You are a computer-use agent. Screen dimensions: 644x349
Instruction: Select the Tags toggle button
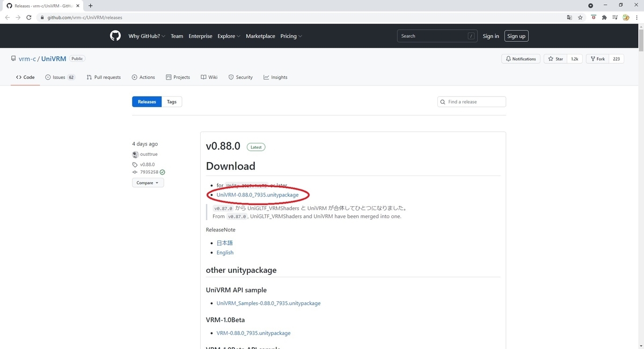pyautogui.click(x=172, y=101)
